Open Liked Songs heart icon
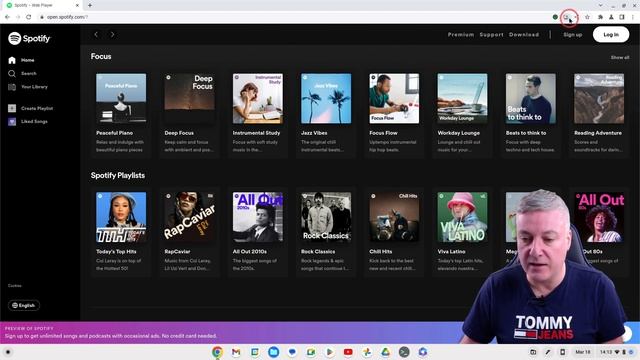The image size is (640, 360). 12,122
